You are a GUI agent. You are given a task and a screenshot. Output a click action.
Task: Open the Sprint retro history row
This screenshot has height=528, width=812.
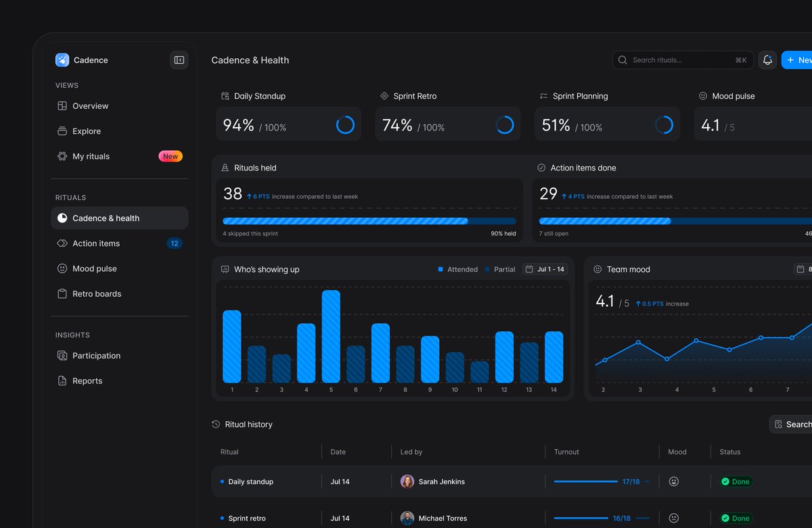(x=512, y=518)
